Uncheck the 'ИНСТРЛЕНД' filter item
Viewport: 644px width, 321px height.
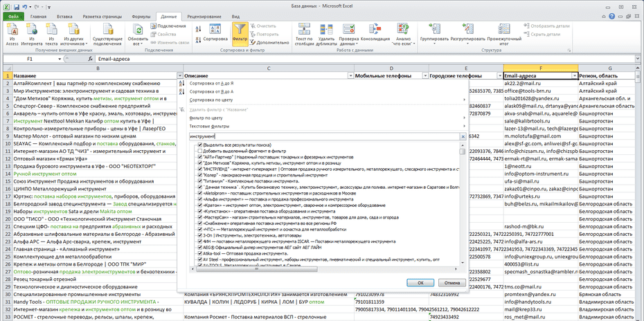coord(200,169)
